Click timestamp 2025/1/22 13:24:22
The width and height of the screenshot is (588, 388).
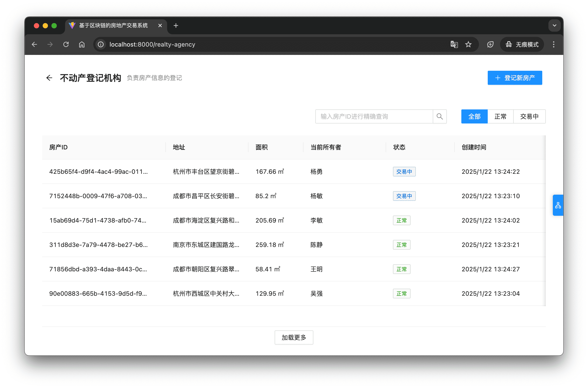click(x=491, y=172)
